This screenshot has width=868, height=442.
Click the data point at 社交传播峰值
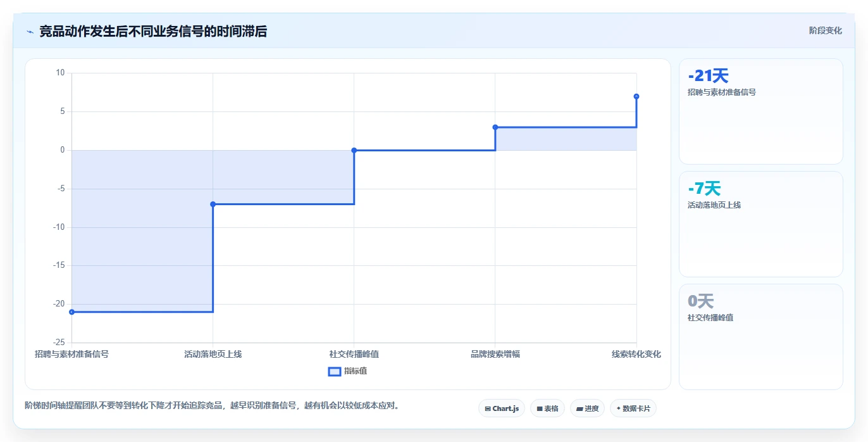point(354,150)
